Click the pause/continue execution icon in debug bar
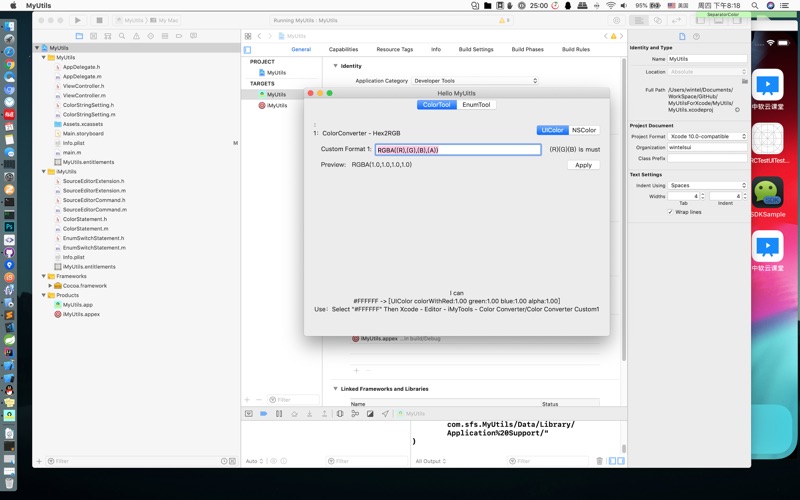Viewport: 800px width, 500px height. 279,414
